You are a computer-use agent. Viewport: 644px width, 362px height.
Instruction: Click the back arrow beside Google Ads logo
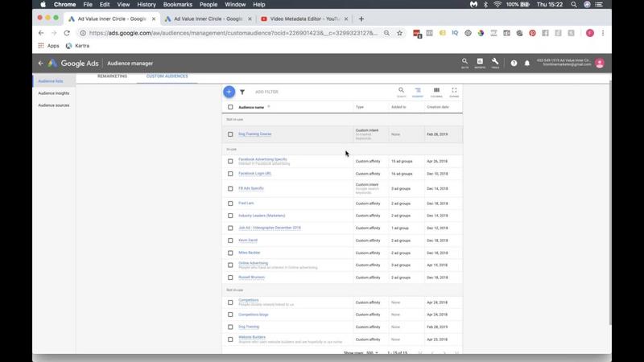click(x=40, y=64)
